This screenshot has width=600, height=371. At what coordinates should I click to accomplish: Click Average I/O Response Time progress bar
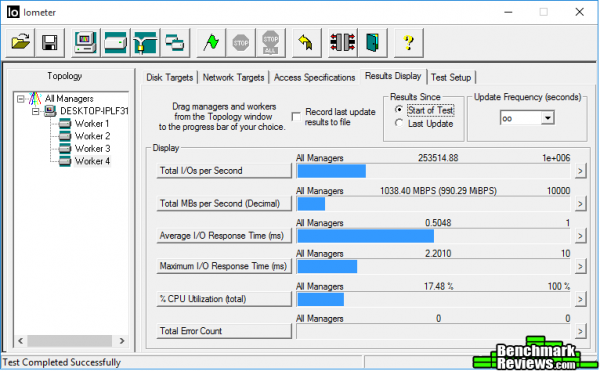(433, 236)
